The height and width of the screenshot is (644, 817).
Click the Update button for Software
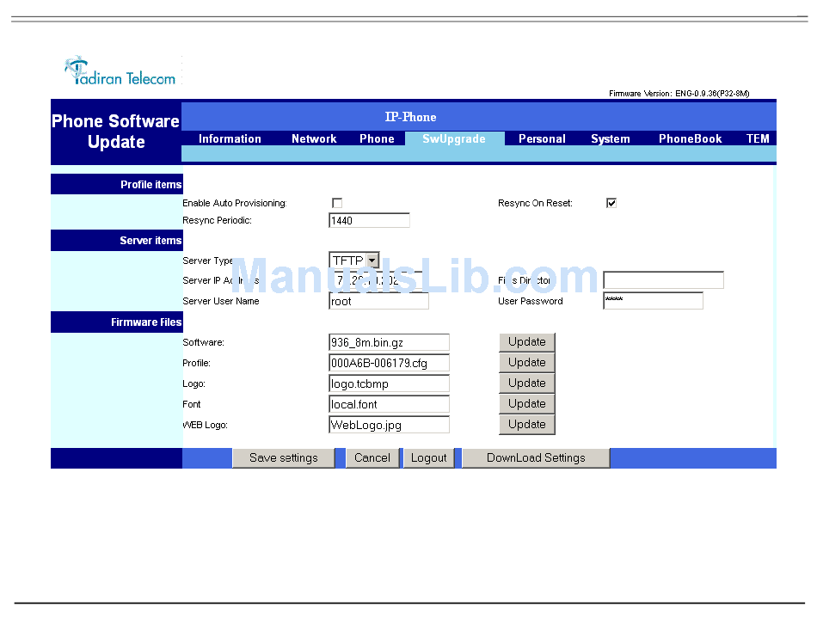[x=526, y=342]
